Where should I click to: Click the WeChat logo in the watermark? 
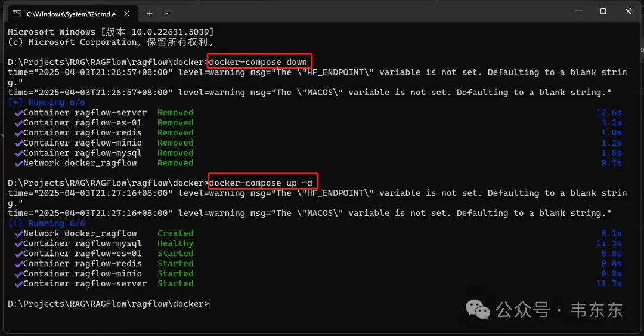click(x=478, y=309)
